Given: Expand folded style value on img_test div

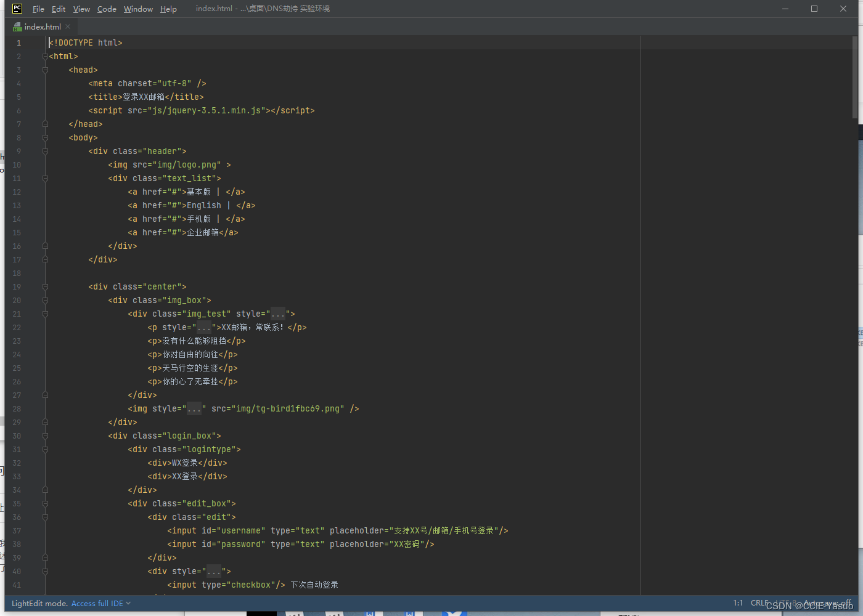Looking at the screenshot, I should 278,314.
